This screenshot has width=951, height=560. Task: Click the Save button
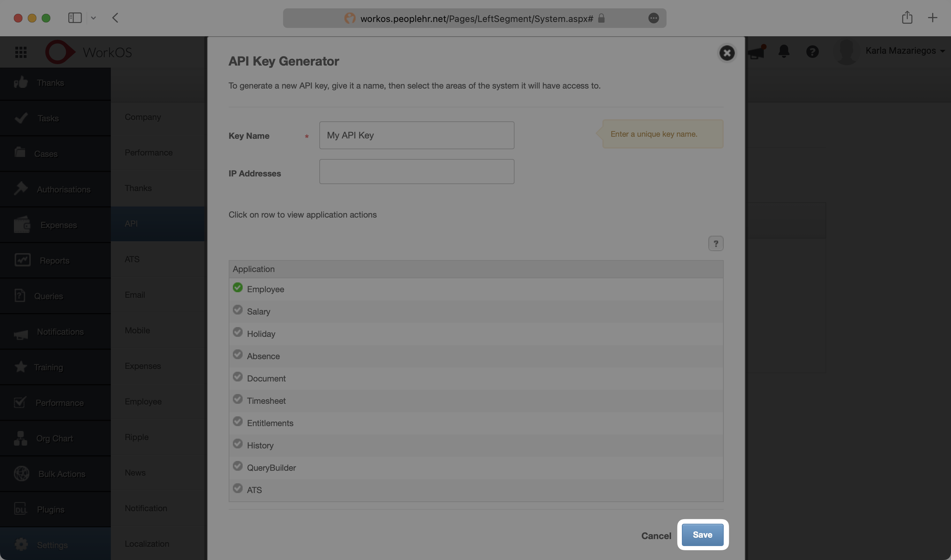click(x=702, y=535)
